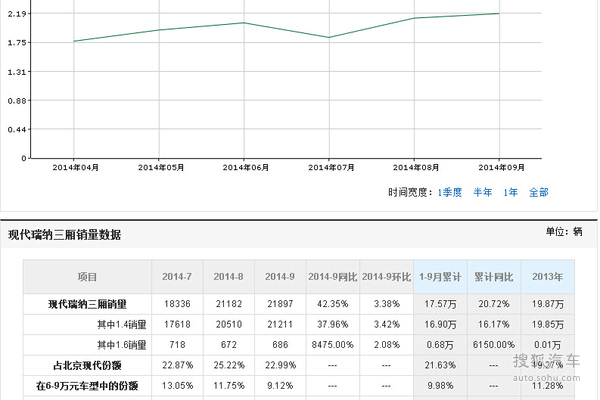The width and height of the screenshot is (600, 400).
Task: Select the 1-9月累计 column header
Action: (x=441, y=276)
